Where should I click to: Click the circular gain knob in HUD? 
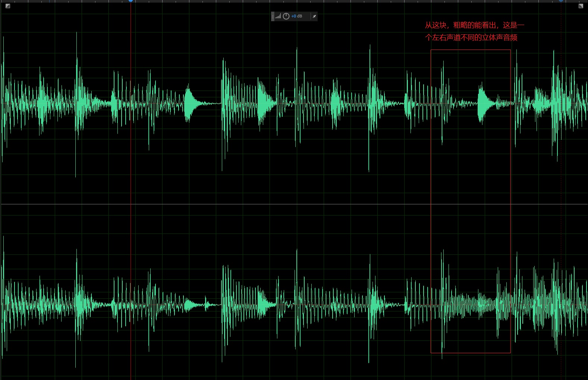click(x=286, y=16)
